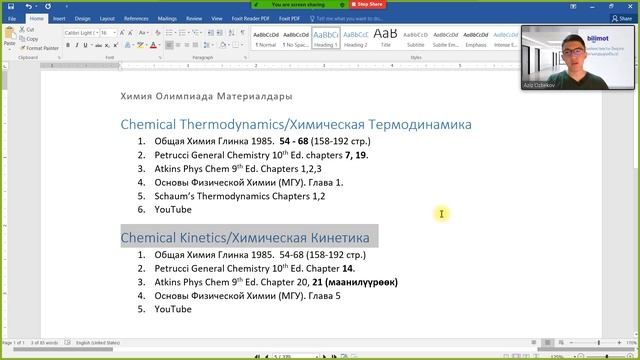
Task: Copy the selected text
Action: (x=29, y=39)
